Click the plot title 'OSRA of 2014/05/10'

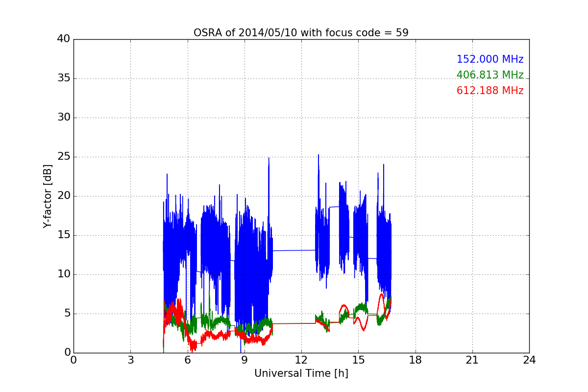[301, 33]
